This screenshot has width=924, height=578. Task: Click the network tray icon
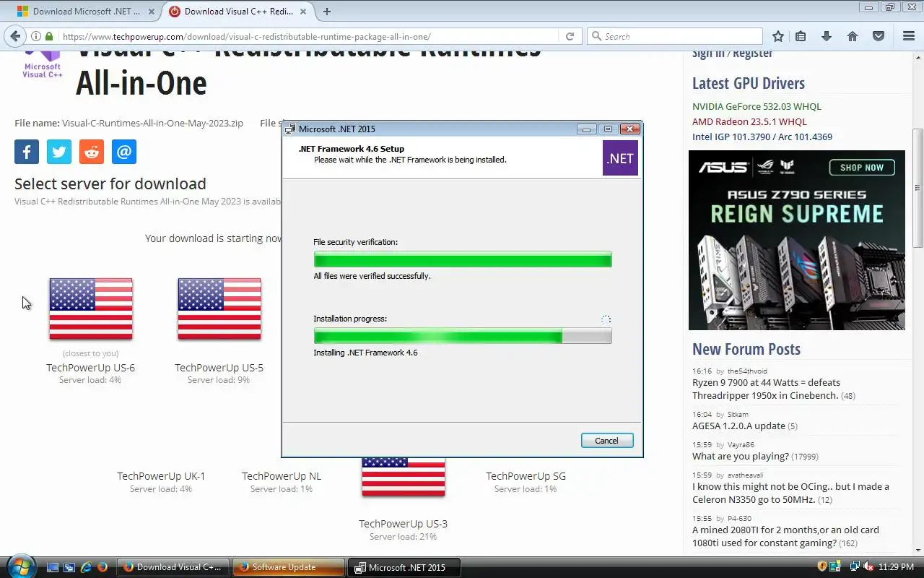[x=855, y=566]
